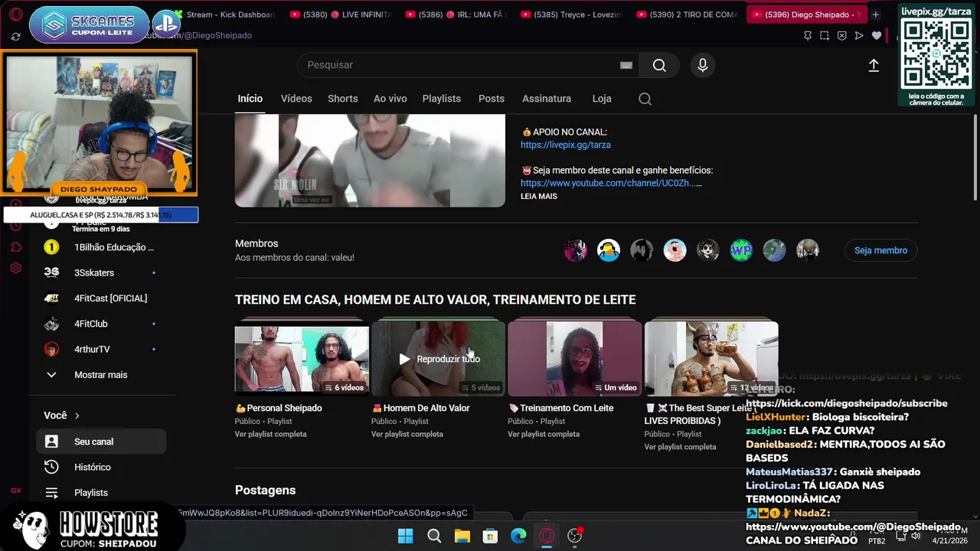The image size is (980, 551).
Task: Switch to 2 TIRO DE COMA browser tab
Action: pyautogui.click(x=688, y=15)
